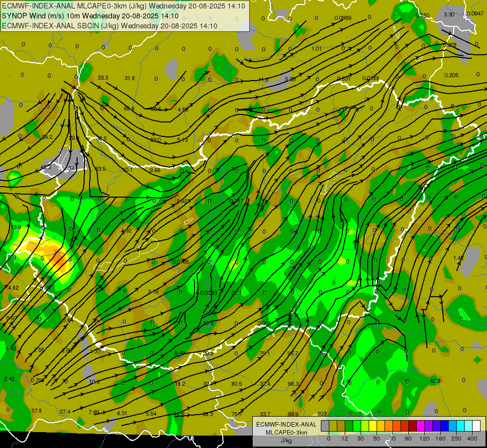Screen dimensions: 487x448
Task: Click the map value 96.9
Action: 293,414
